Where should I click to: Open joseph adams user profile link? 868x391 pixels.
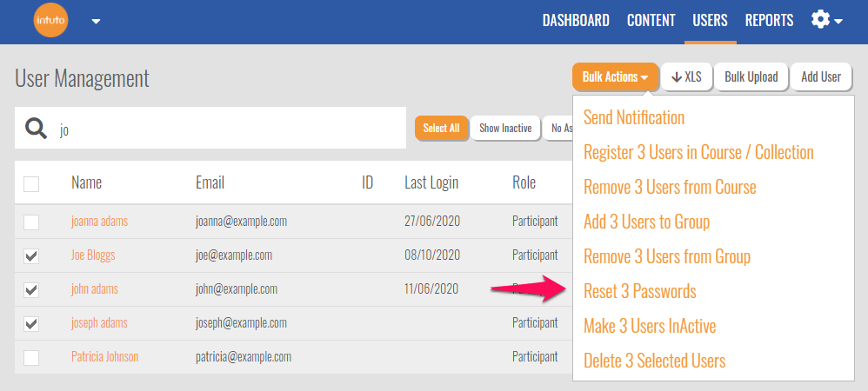(x=99, y=323)
